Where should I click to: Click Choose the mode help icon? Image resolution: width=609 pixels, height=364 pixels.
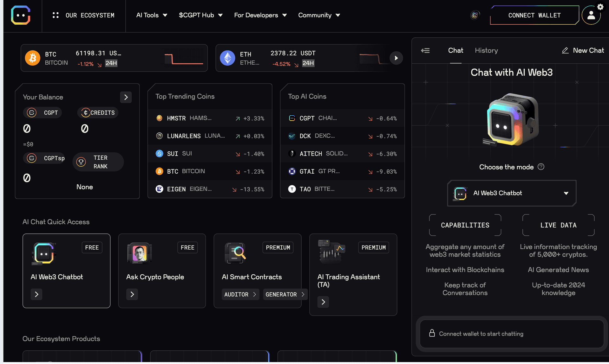(x=541, y=167)
